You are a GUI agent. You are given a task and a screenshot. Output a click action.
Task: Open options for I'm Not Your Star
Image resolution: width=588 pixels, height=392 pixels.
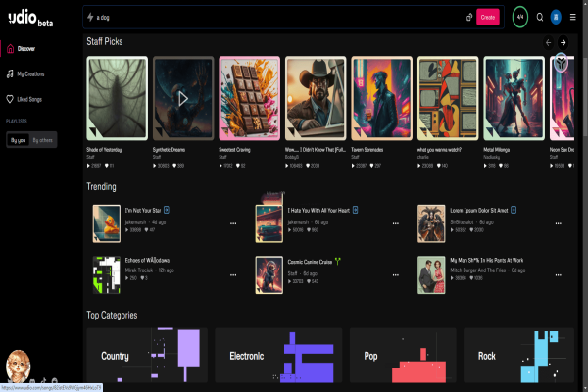[232, 223]
